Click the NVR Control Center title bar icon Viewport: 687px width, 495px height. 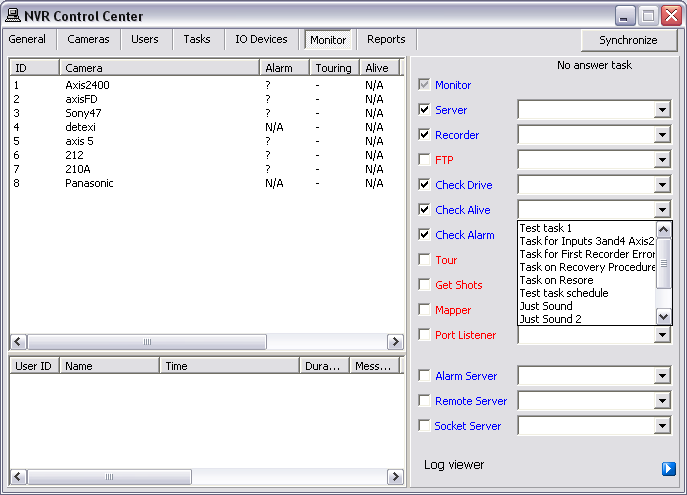point(13,15)
